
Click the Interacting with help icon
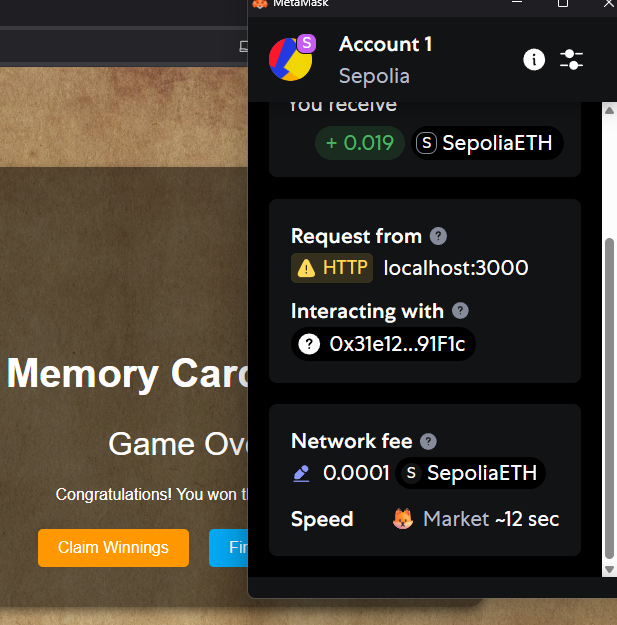[460, 311]
